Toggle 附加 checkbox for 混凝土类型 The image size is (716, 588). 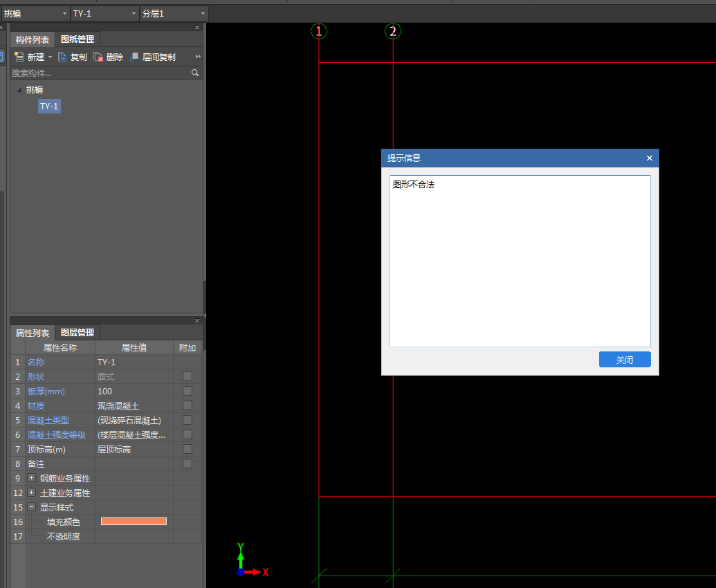(x=187, y=420)
